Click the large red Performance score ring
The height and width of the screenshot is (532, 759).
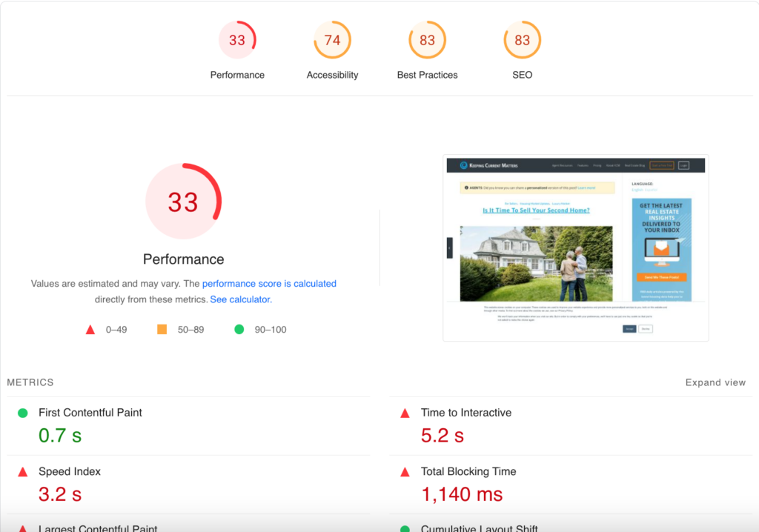click(183, 201)
